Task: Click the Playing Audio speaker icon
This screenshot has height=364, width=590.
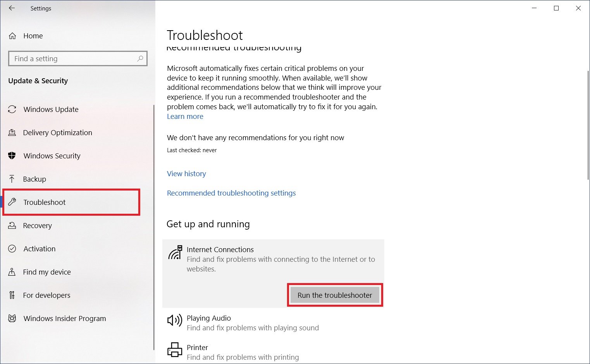Action: click(x=175, y=320)
